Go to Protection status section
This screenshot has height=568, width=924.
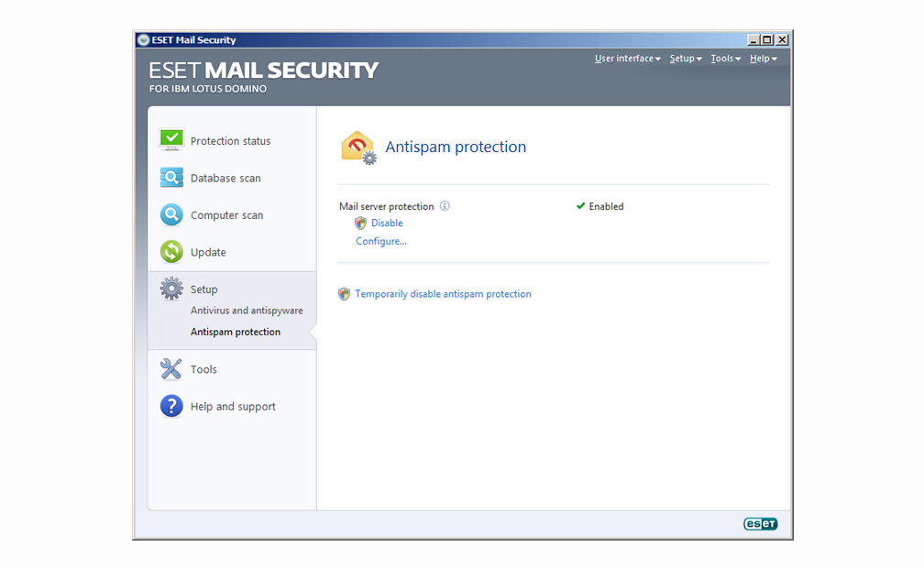click(232, 140)
